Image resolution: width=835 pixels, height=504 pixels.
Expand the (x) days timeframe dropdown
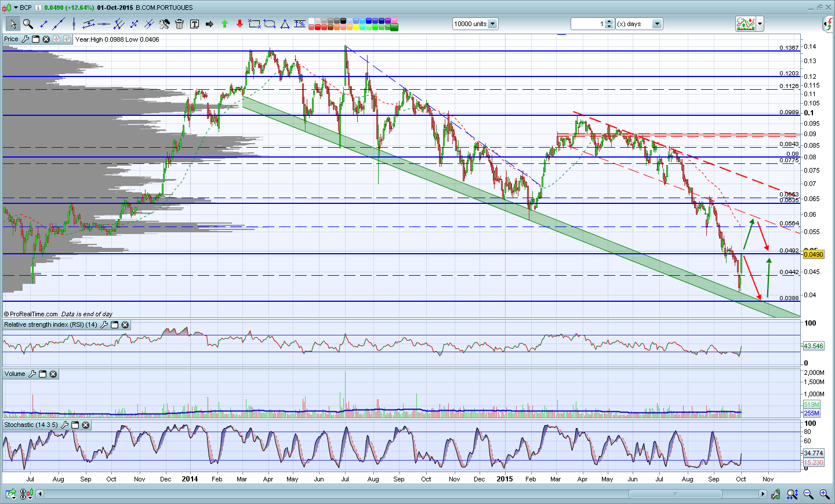tap(657, 24)
